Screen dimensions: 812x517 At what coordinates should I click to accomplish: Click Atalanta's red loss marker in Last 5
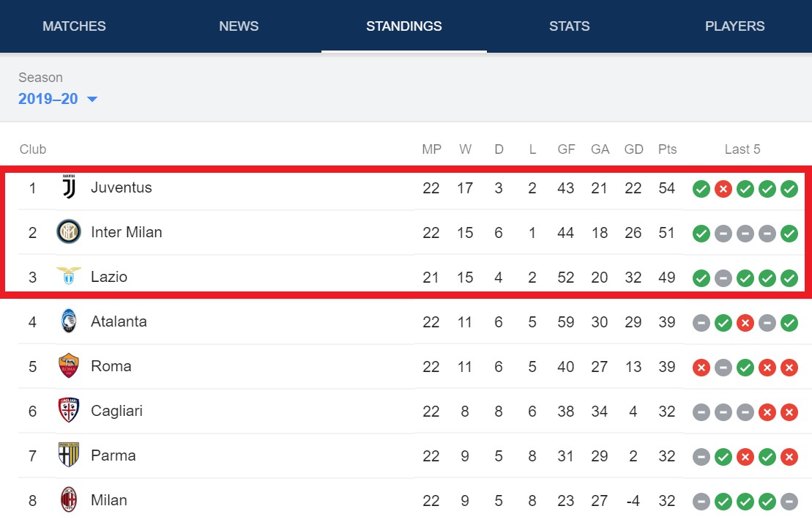click(745, 323)
